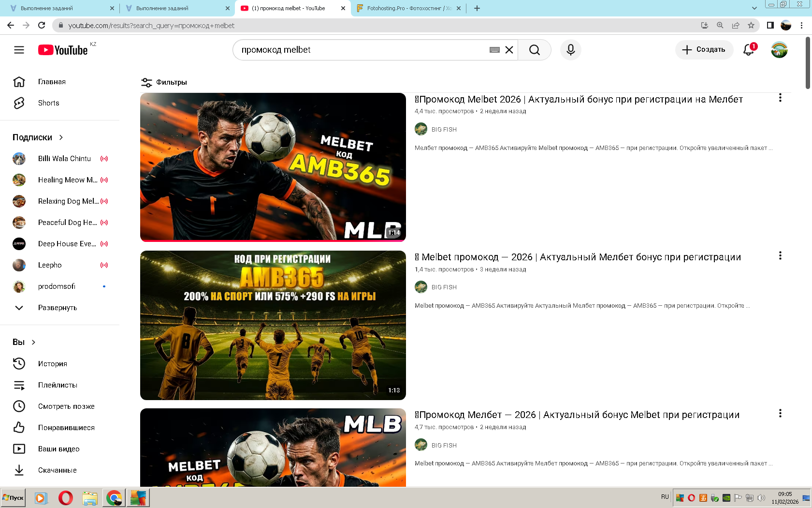Open the browser three-dot menu
812x508 pixels.
tap(802, 25)
